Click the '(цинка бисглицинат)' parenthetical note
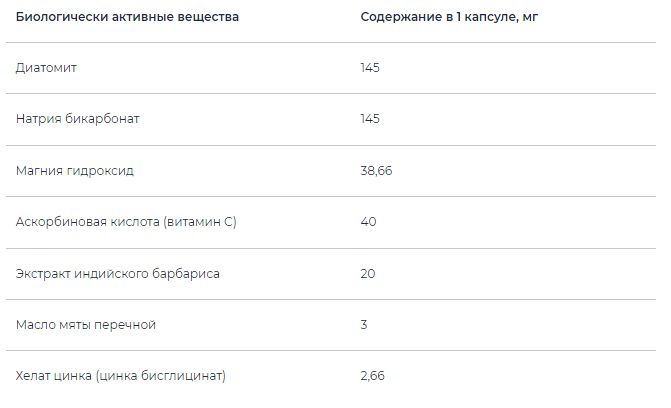This screenshot has width=671, height=408. (x=161, y=376)
